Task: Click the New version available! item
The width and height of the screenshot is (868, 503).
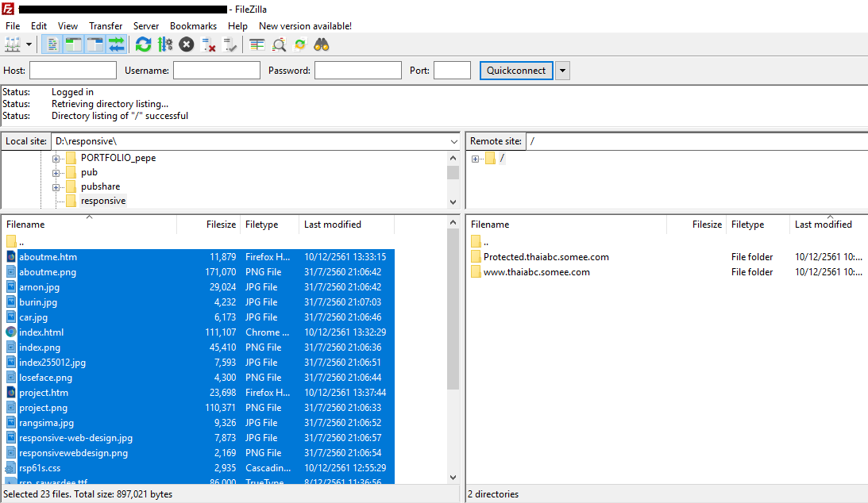Action: click(305, 26)
